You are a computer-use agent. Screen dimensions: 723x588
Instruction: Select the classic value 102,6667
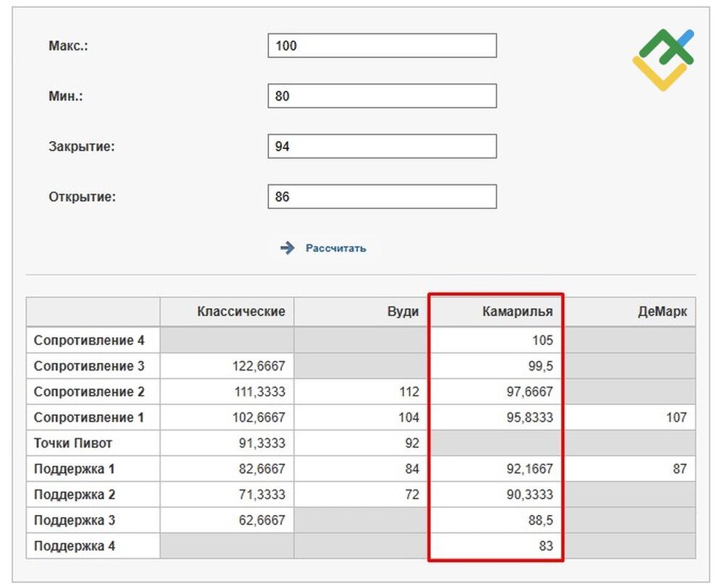(x=259, y=417)
